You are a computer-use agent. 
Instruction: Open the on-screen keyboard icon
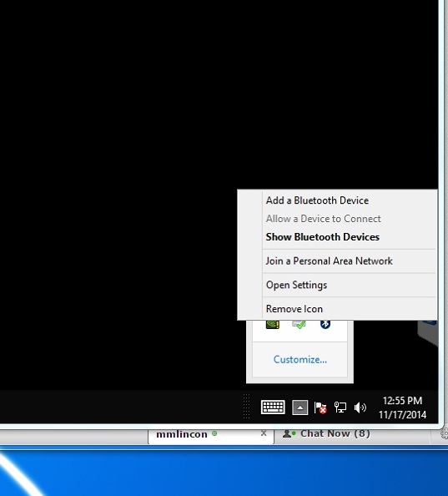pyautogui.click(x=273, y=407)
